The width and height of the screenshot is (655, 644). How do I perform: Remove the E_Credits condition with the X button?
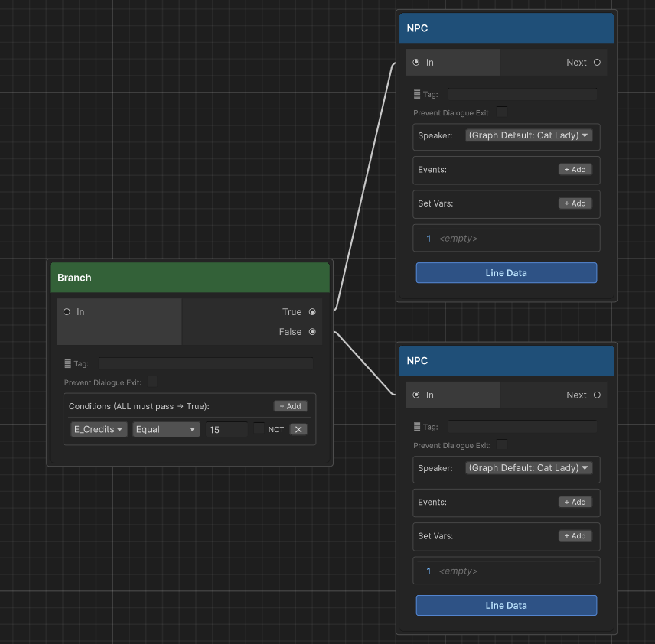[x=298, y=429]
